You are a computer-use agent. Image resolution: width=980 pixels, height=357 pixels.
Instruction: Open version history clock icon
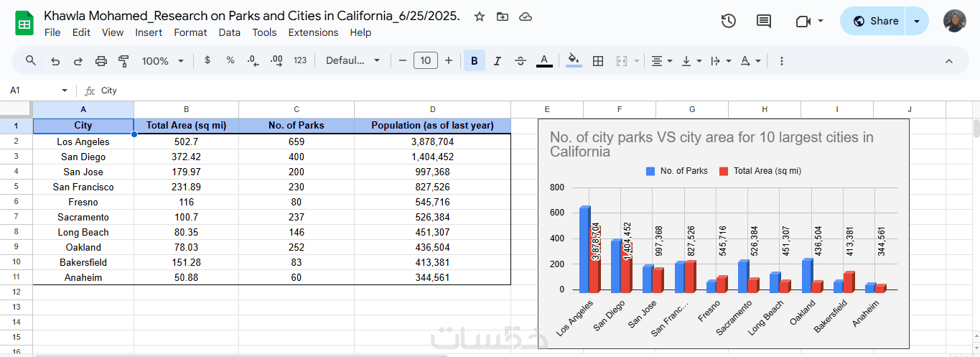pyautogui.click(x=728, y=21)
